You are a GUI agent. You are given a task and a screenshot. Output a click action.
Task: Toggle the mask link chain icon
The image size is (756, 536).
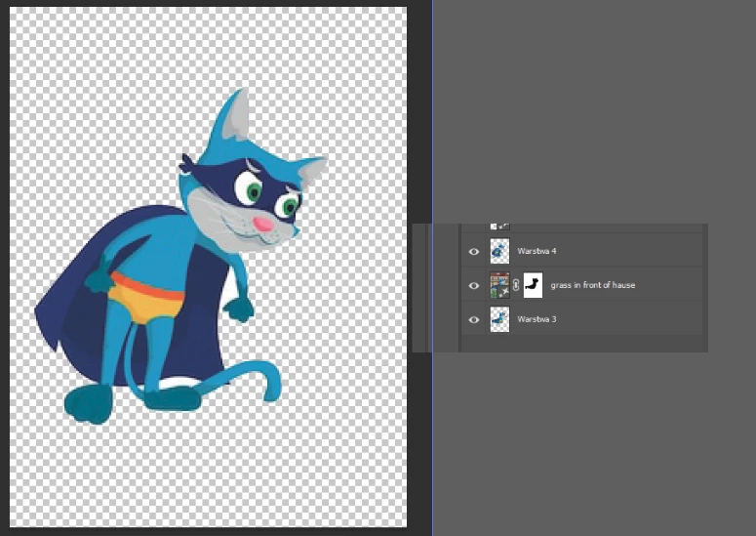coord(516,285)
